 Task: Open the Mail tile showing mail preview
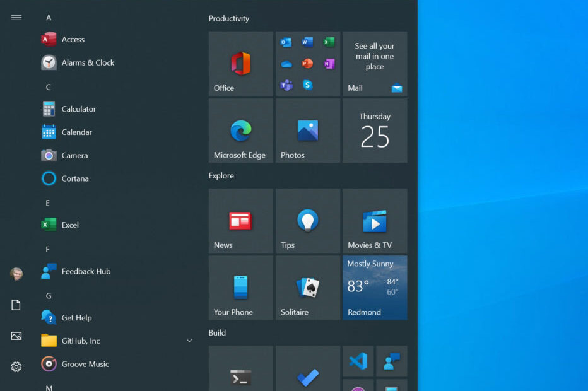pos(375,63)
